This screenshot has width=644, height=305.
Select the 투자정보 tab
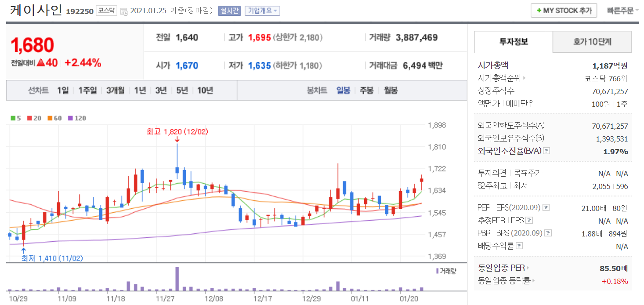[514, 42]
